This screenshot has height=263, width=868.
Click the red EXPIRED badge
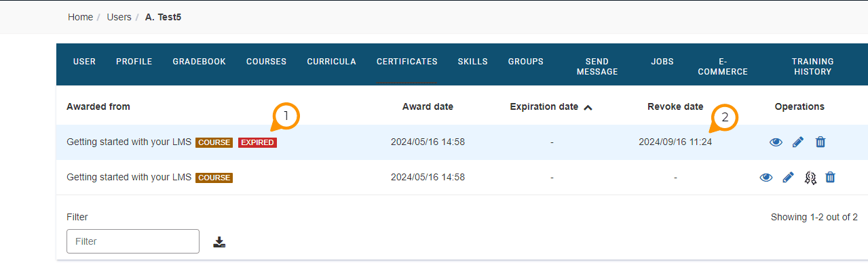click(258, 142)
